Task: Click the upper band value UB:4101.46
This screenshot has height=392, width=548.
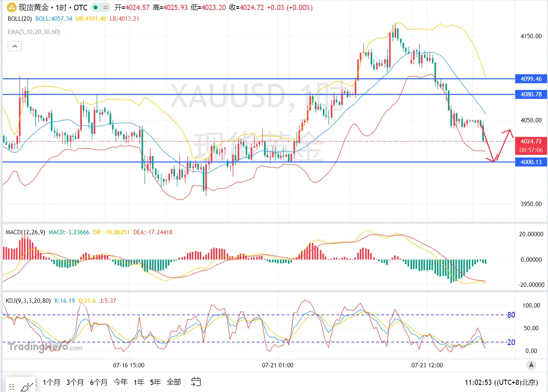Action: (91, 19)
